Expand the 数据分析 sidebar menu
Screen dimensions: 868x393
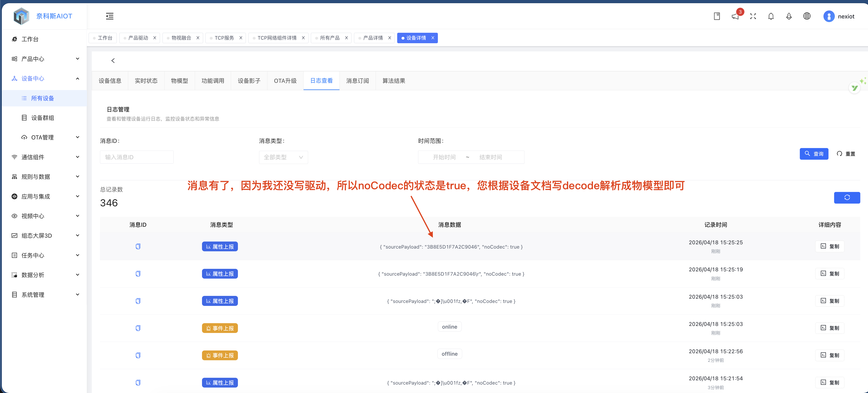tap(45, 275)
